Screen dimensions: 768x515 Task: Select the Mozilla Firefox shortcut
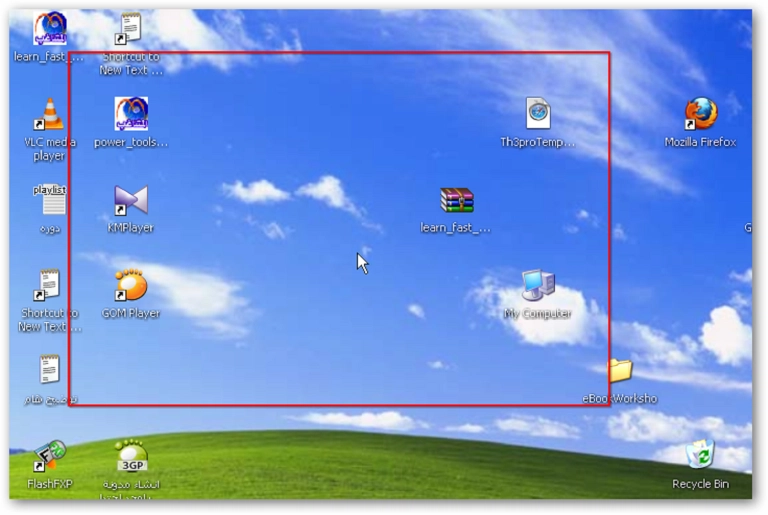pyautogui.click(x=700, y=114)
